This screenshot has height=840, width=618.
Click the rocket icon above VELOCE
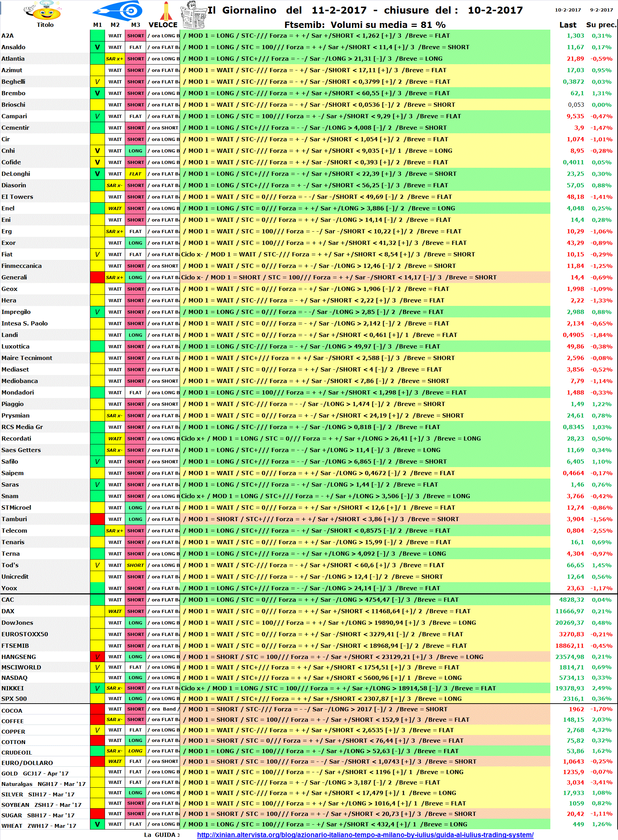point(166,11)
